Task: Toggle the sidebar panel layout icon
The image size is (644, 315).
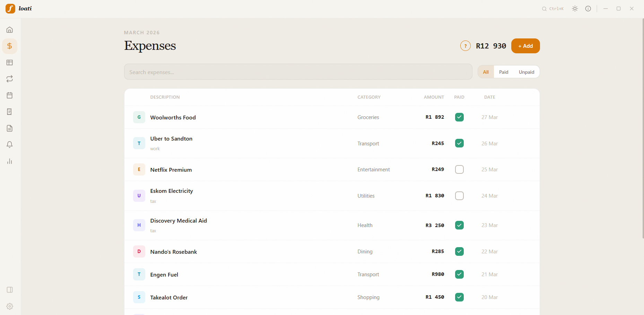Action: (x=10, y=290)
